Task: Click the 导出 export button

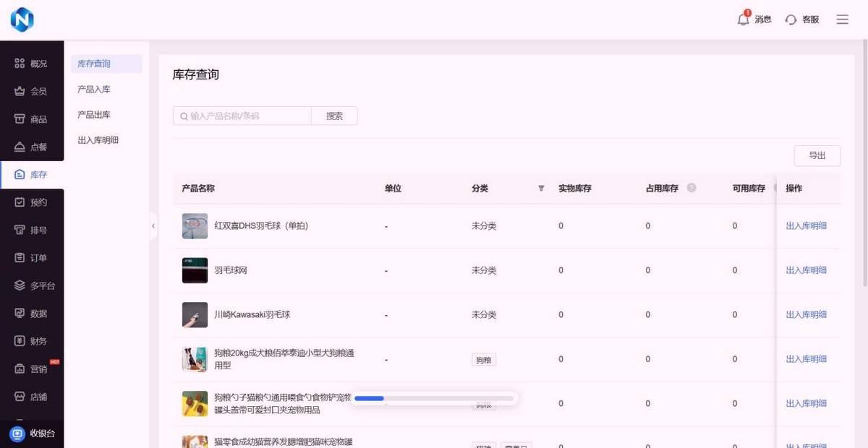Action: [x=817, y=155]
